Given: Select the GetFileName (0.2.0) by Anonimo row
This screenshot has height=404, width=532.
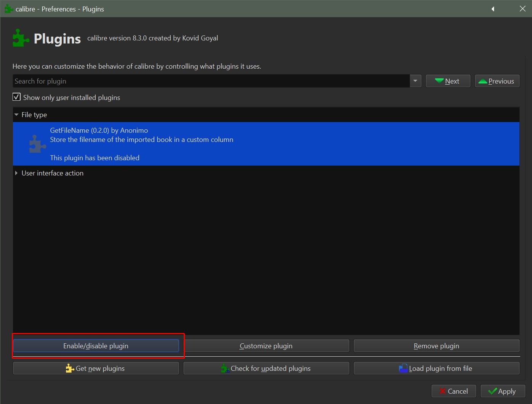Looking at the screenshot, I should 266,144.
